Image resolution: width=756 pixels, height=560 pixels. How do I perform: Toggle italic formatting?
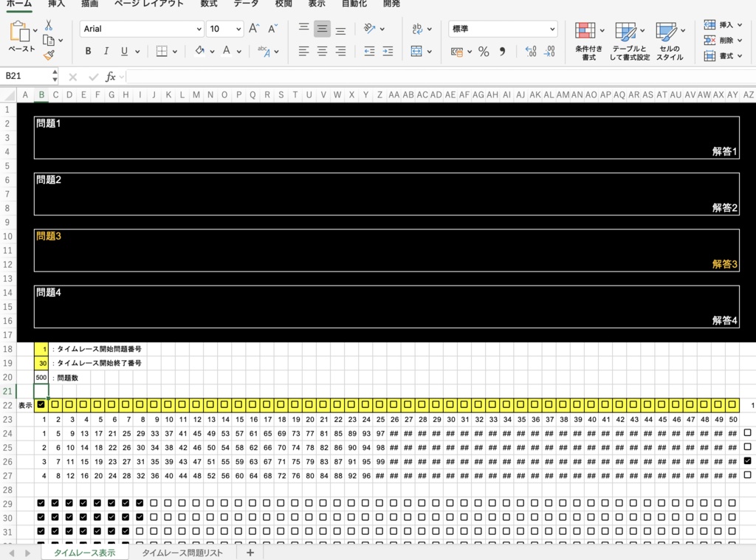pos(106,51)
